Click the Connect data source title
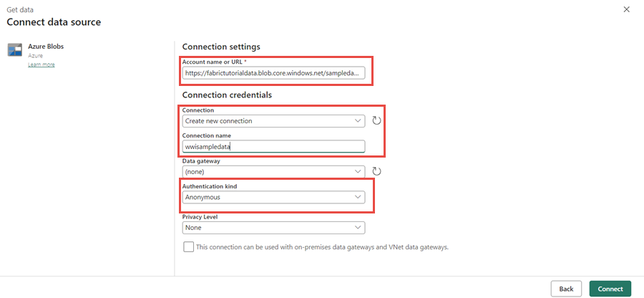644x298 pixels. 54,22
